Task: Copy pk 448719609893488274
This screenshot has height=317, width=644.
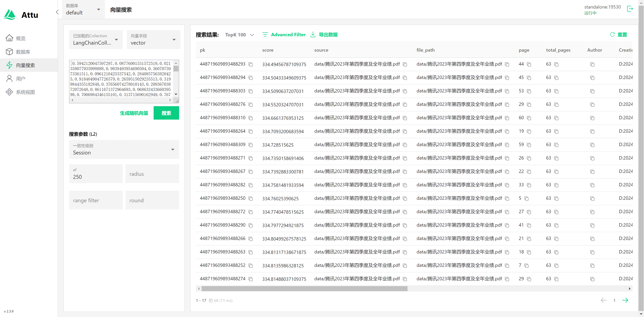Action: 251,279
